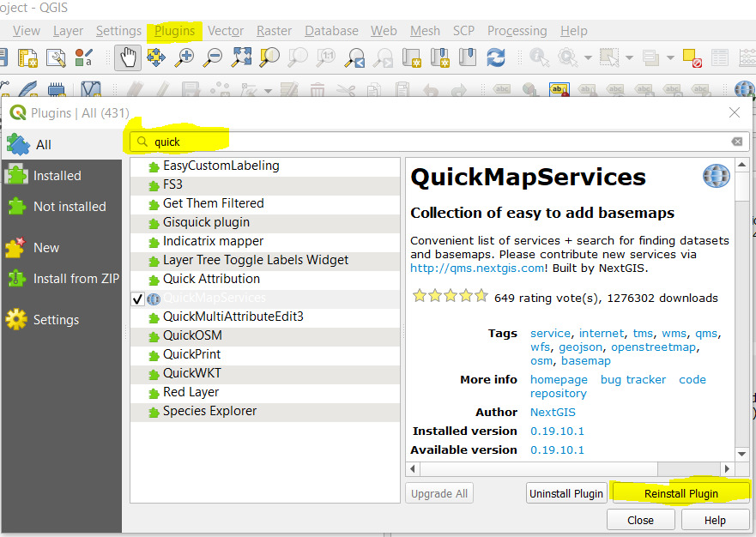Open Show Spatial Bookmarks icon
The width and height of the screenshot is (756, 537).
467,57
